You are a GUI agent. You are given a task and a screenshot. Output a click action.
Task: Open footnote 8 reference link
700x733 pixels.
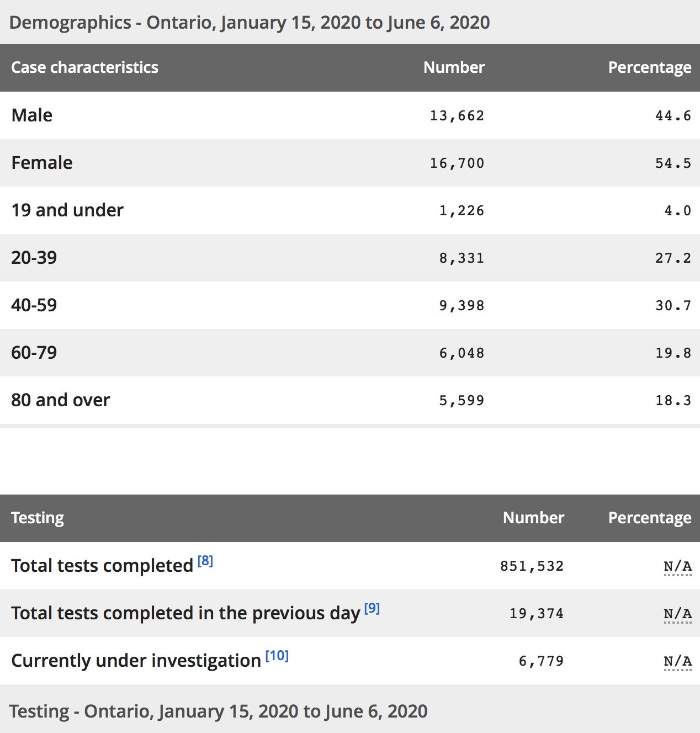pyautogui.click(x=205, y=561)
